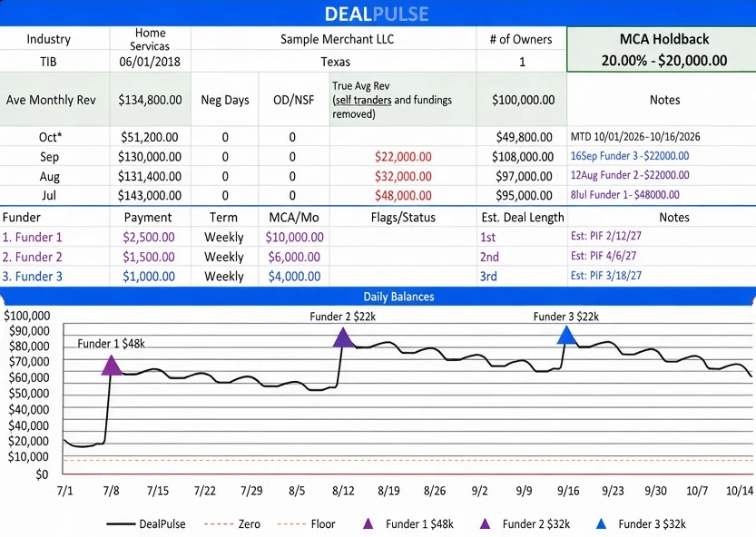Select the red $22,000.00 Sep funding cell
This screenshot has width=756, height=537.
(x=403, y=157)
